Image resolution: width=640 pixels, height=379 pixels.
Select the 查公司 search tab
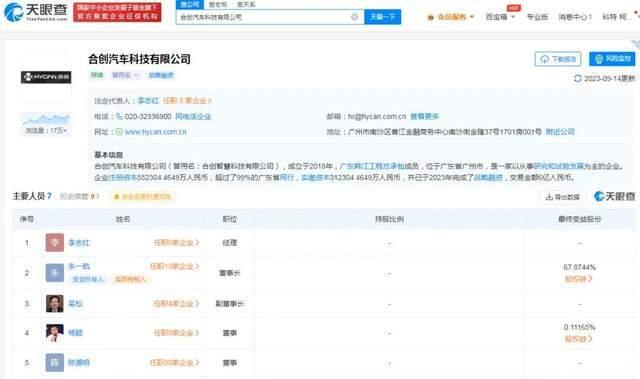190,4
